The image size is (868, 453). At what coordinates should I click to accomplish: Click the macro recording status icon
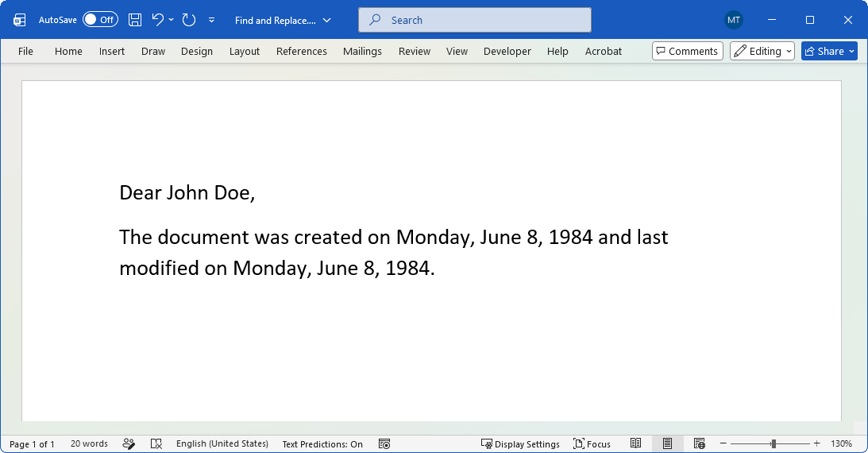[384, 443]
